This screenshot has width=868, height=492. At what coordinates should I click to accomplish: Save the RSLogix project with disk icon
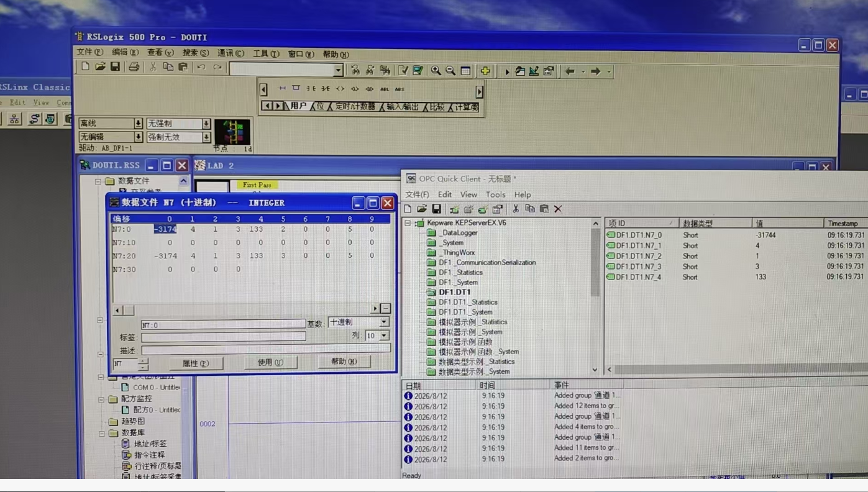click(x=115, y=67)
